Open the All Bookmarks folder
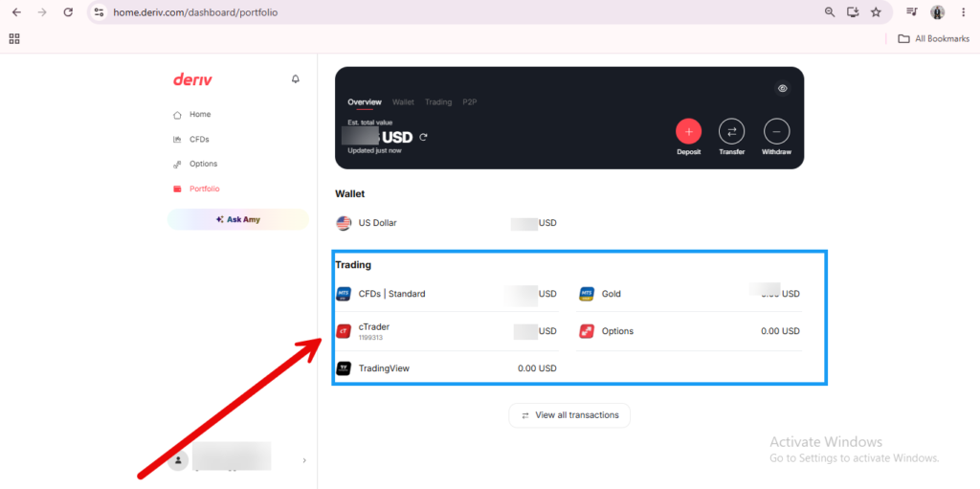The image size is (980, 489). tap(934, 39)
